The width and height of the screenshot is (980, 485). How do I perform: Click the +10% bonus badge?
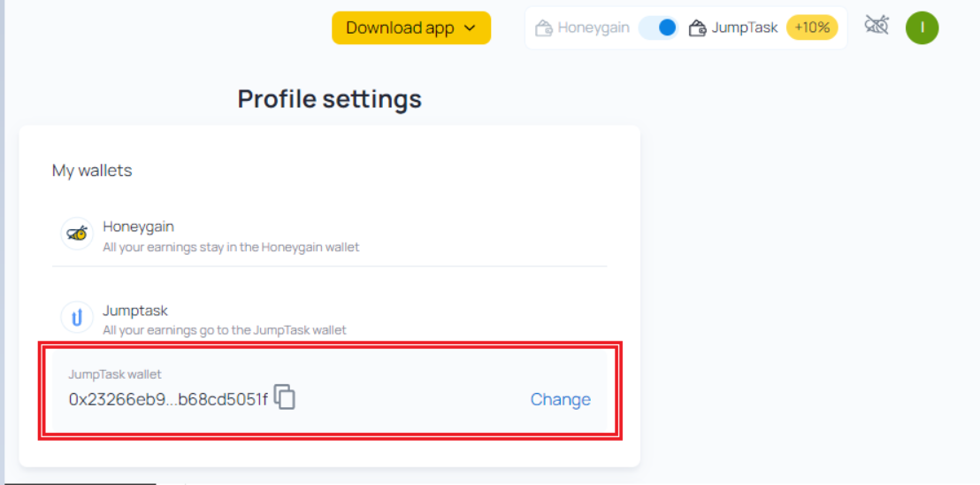[x=812, y=27]
